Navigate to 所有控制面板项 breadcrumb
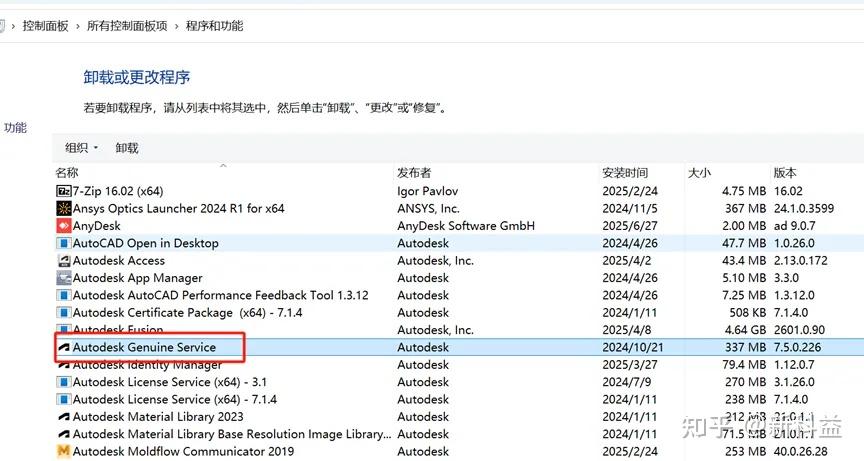 (127, 26)
